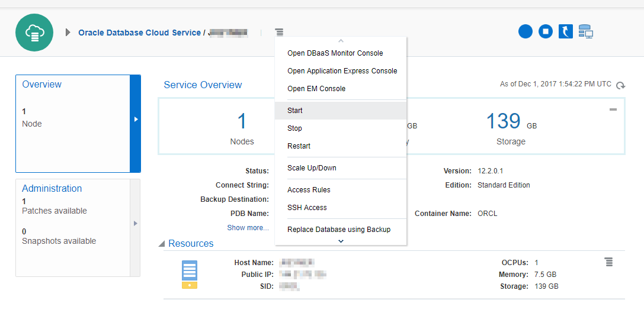The width and height of the screenshot is (644, 316).
Task: Click the Resources section heading
Action: pos(191,243)
